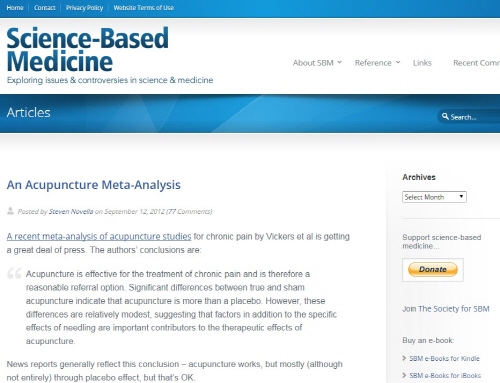500x383 pixels.
Task: Open the Select Month archives dropdown
Action: [434, 197]
